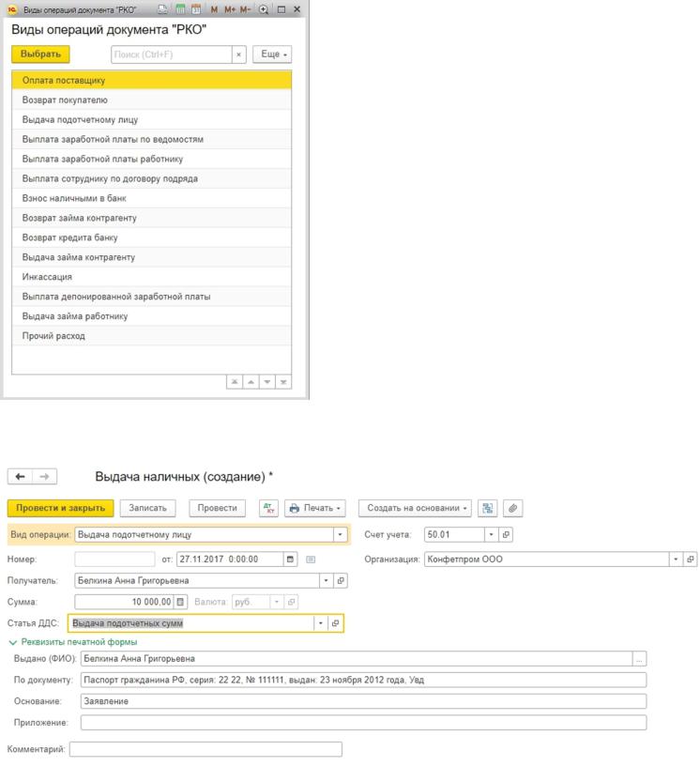Expand the Получатель dropdown arrow
The image size is (700, 782).
(x=326, y=581)
